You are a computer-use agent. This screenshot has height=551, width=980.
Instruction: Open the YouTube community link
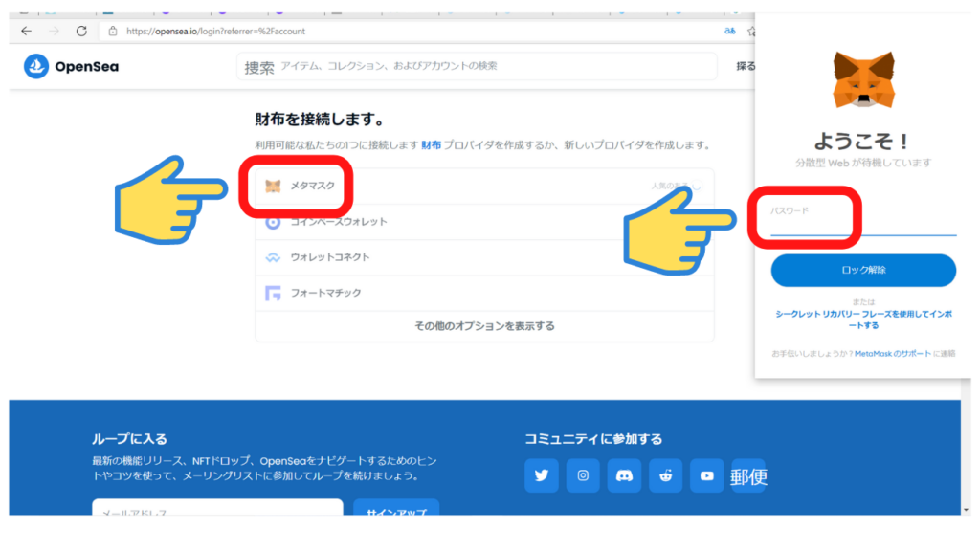point(706,475)
